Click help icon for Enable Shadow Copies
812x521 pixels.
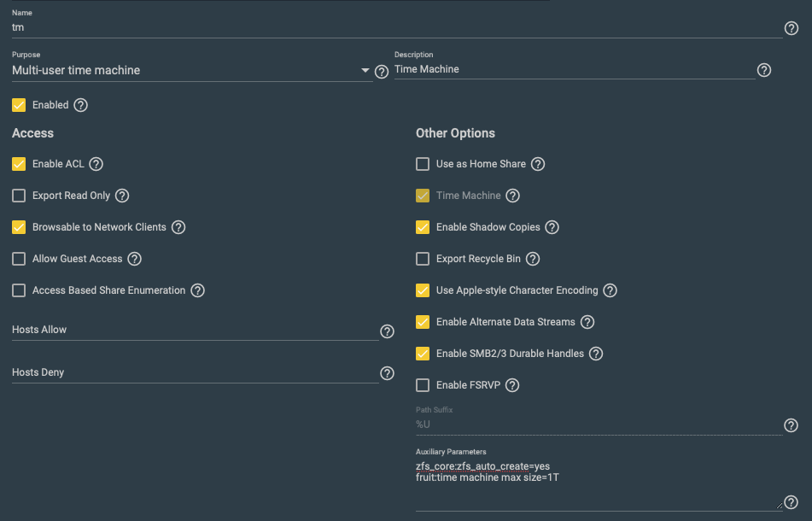(x=552, y=227)
